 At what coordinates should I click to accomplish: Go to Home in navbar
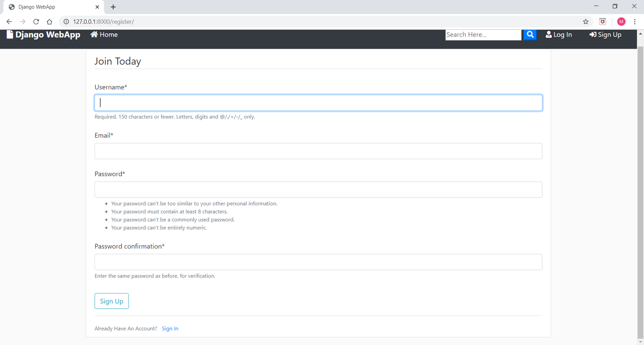click(x=104, y=35)
